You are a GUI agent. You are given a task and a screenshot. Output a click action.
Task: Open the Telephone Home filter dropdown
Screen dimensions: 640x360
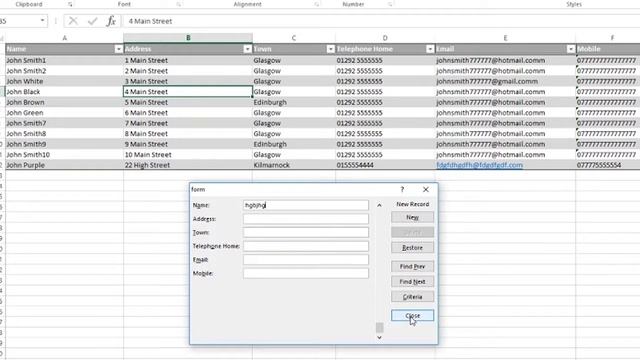pyautogui.click(x=430, y=49)
